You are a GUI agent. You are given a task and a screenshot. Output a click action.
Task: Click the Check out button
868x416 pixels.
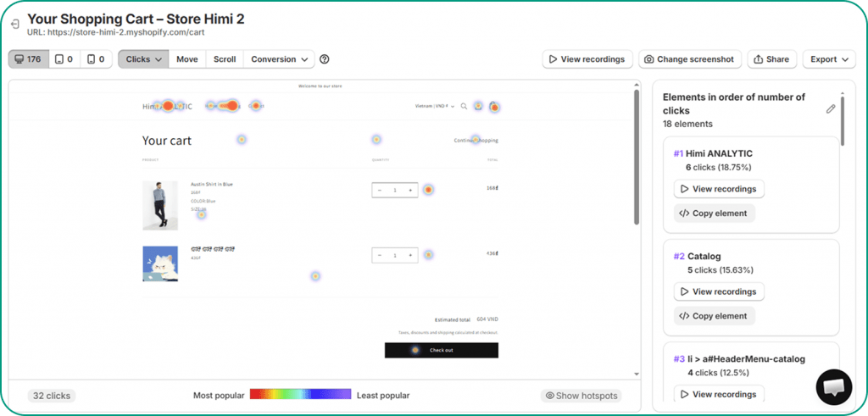tap(441, 350)
